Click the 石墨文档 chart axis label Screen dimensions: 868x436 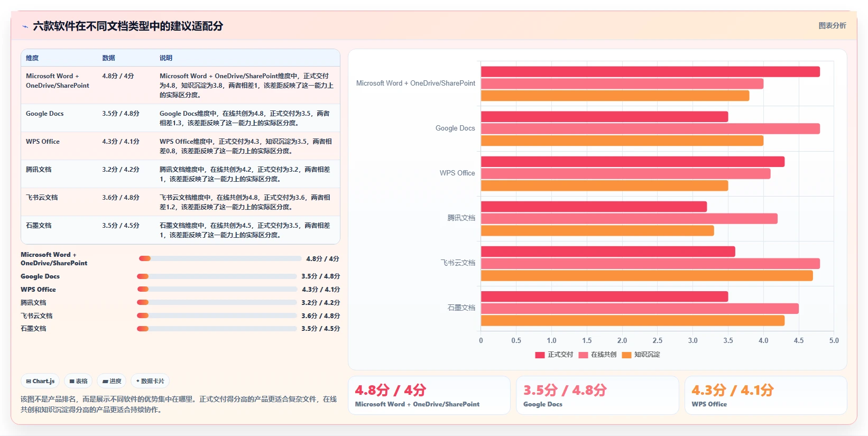pyautogui.click(x=461, y=308)
